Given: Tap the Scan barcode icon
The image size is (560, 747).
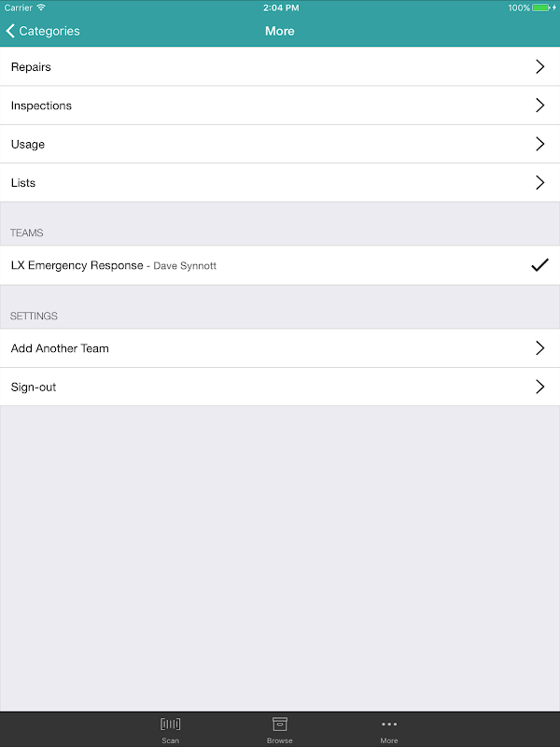Looking at the screenshot, I should (x=170, y=725).
